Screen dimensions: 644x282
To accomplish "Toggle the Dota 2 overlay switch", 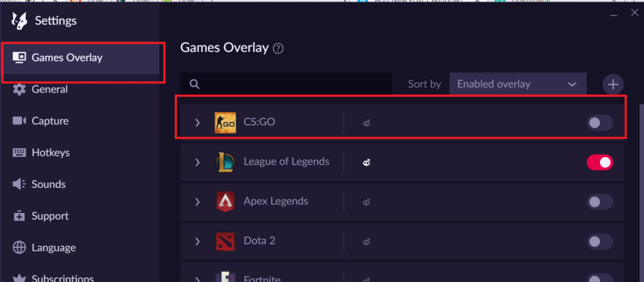I will pos(599,241).
